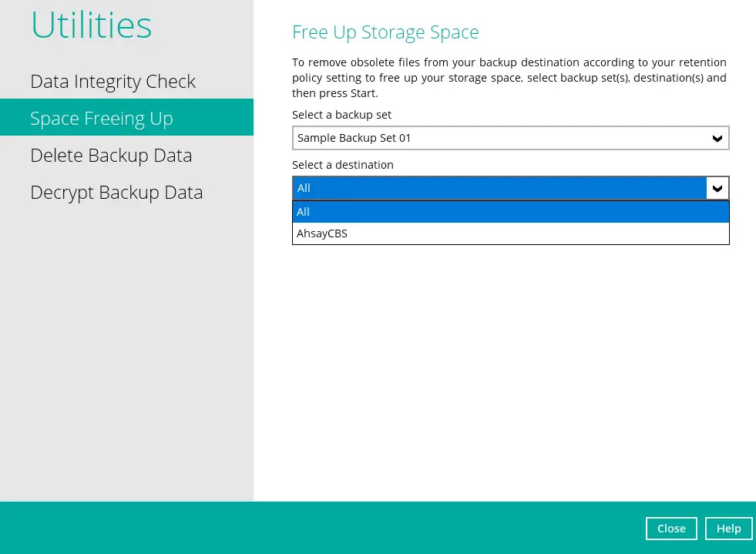The image size is (756, 554).
Task: Click the Select a destination label
Action: [342, 165]
